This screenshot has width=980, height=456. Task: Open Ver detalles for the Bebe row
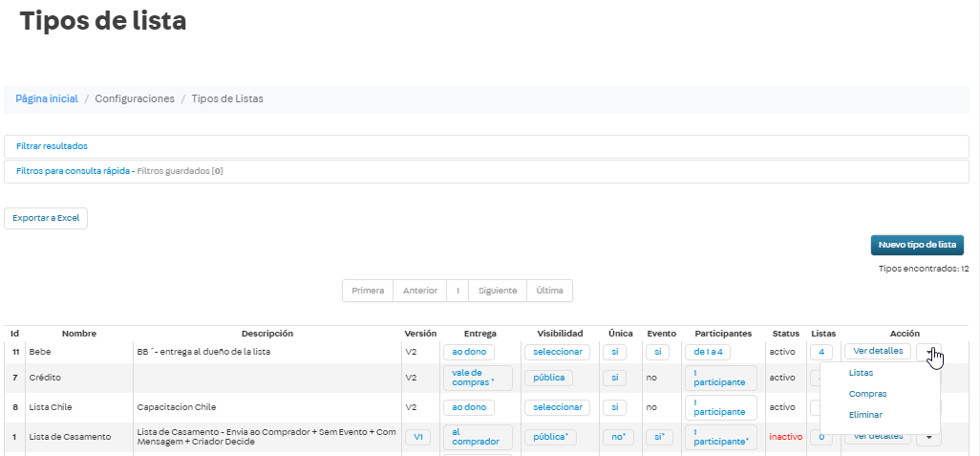tap(878, 351)
